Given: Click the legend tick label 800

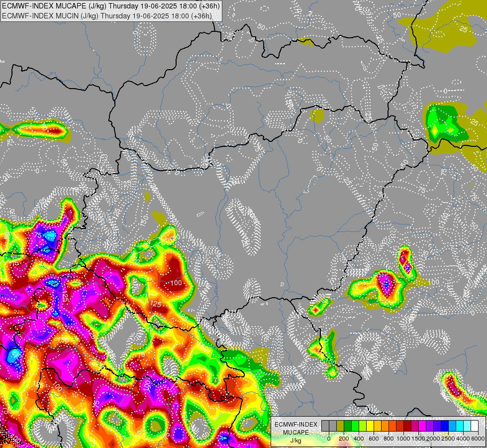Looking at the screenshot, I should point(389,439).
